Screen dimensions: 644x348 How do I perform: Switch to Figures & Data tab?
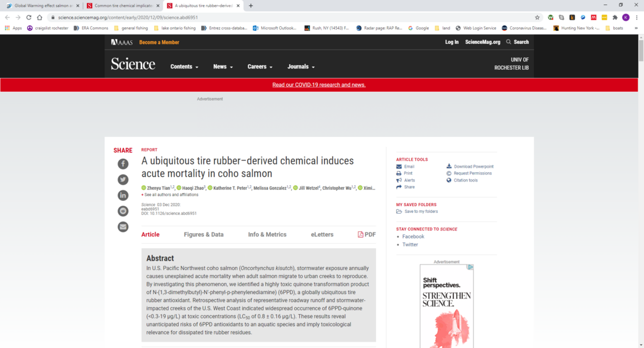pos(204,234)
